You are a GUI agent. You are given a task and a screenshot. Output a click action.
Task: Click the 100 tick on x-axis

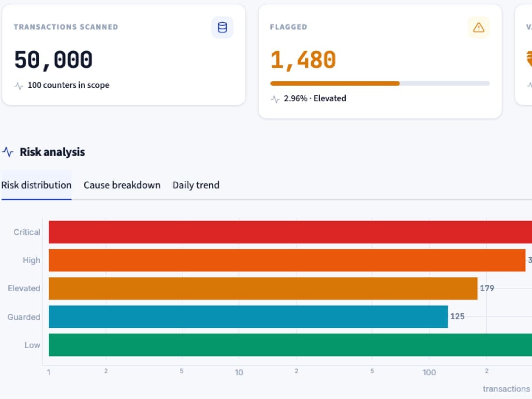pyautogui.click(x=429, y=372)
